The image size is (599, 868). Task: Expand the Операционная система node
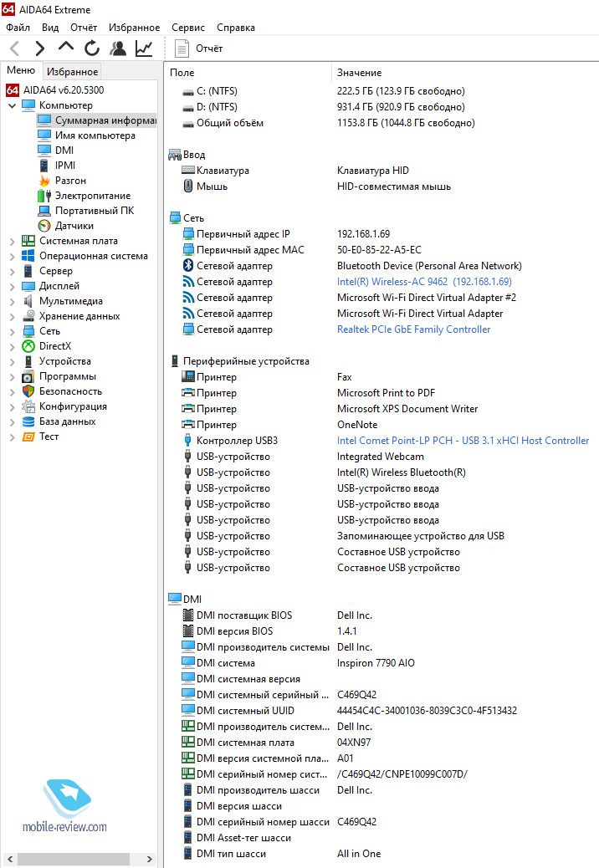coord(13,257)
